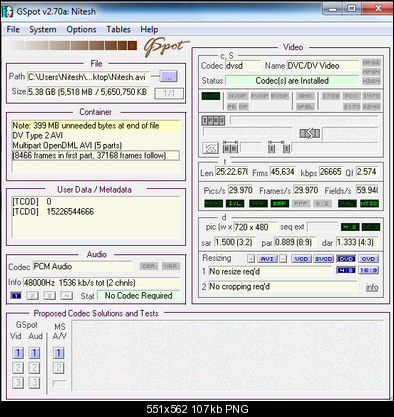394x417 pixels.
Task: Select audio stream 2 button
Action: pos(32,296)
